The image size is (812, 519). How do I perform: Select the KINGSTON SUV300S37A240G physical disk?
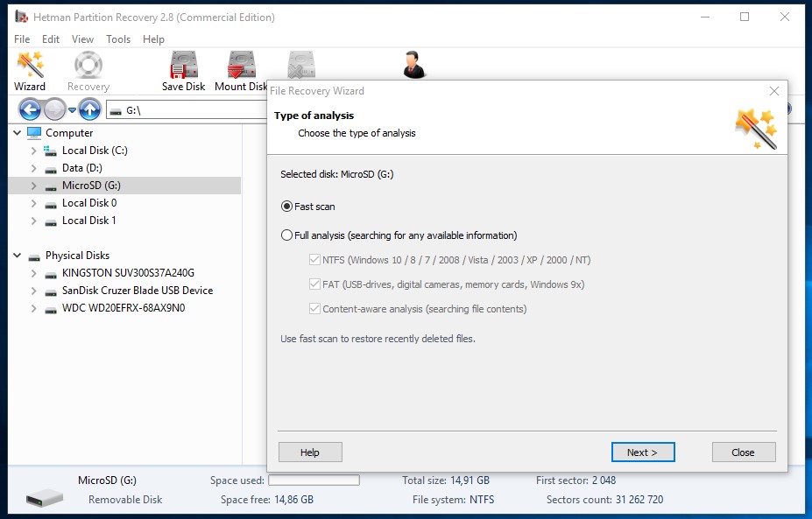click(x=128, y=273)
